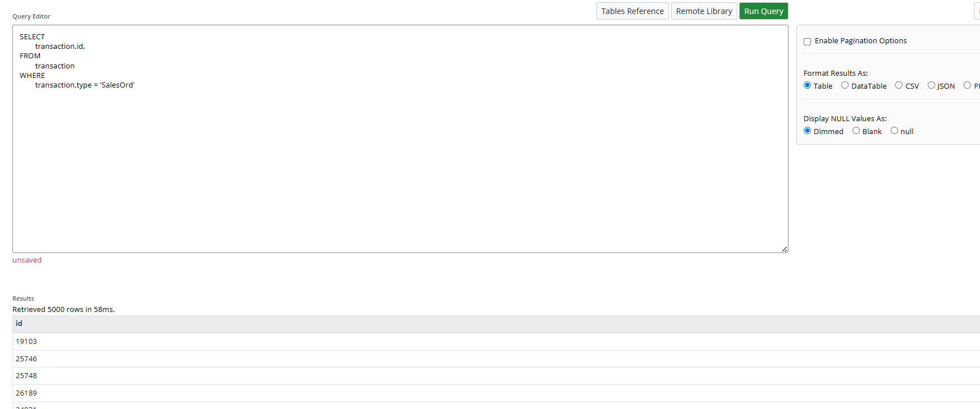
Task: Format results as JSON
Action: (x=931, y=85)
